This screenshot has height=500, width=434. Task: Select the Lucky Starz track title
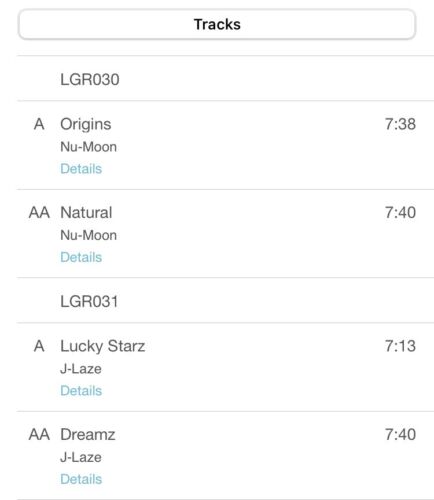click(x=103, y=346)
